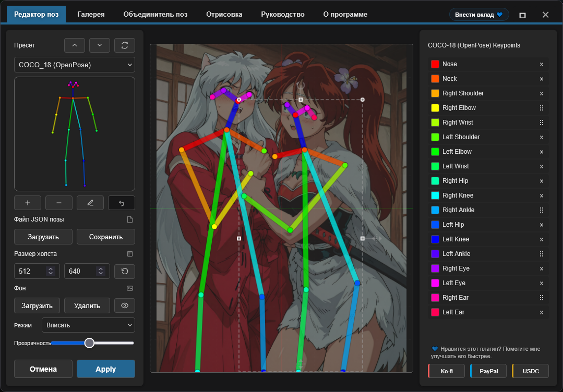The width and height of the screenshot is (563, 392).
Task: Open the О программе tab
Action: (345, 15)
